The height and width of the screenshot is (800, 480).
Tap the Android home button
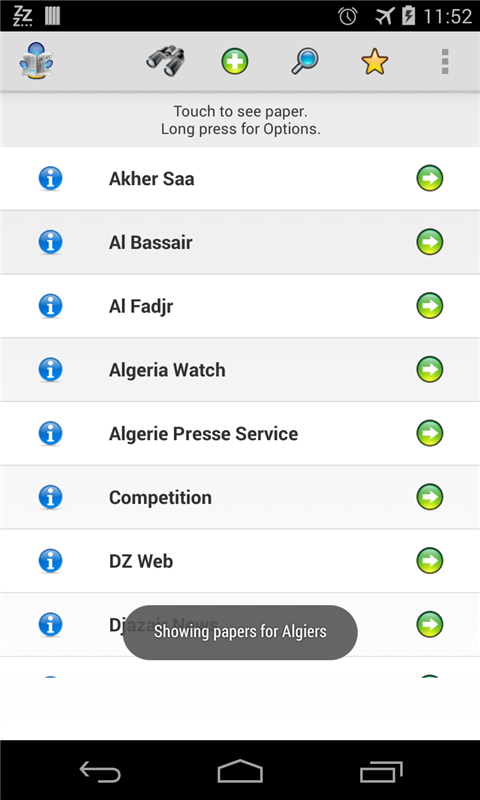click(240, 771)
